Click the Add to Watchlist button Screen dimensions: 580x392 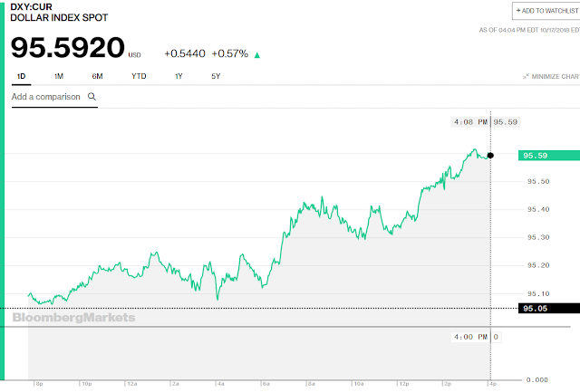[x=546, y=11]
